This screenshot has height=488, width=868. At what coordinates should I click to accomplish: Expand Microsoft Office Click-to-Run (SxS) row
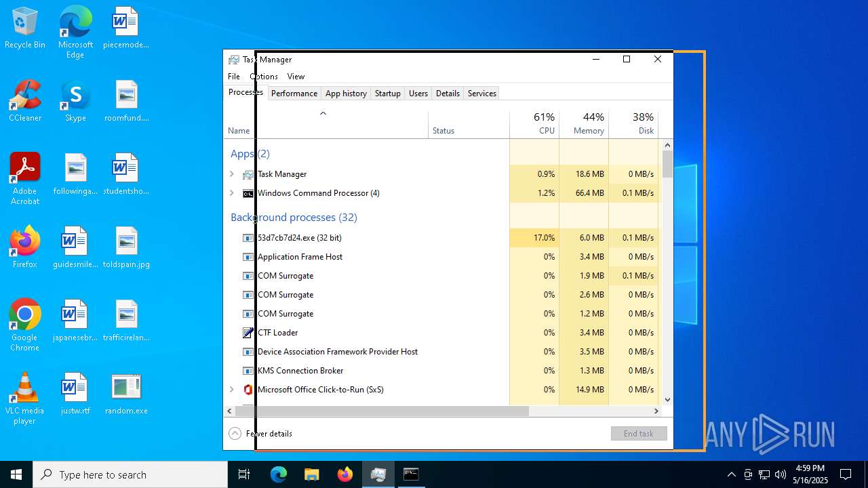click(232, 390)
